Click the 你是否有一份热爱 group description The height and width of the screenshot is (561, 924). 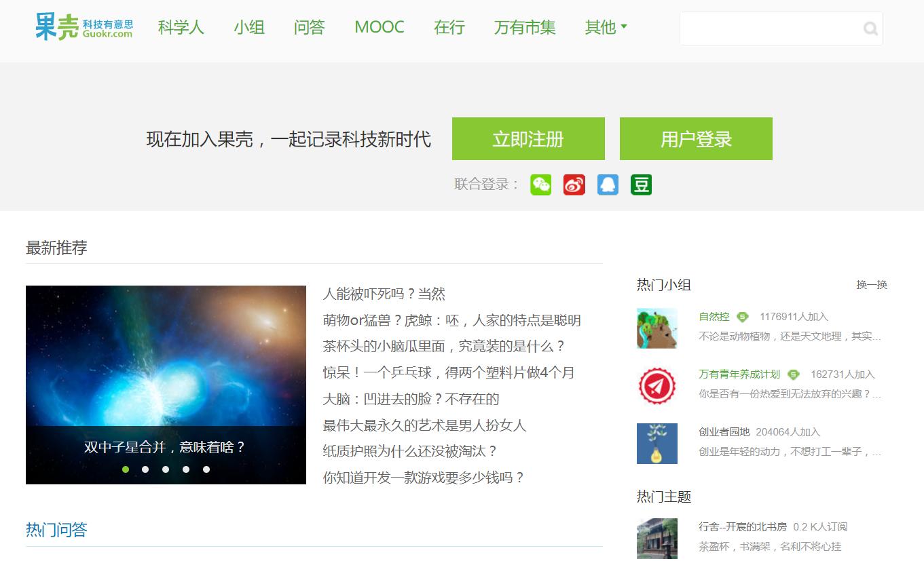(790, 394)
